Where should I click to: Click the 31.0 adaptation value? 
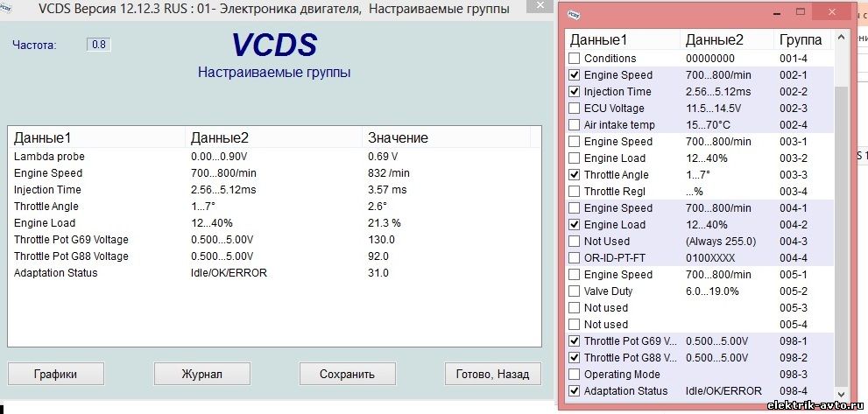tap(378, 273)
